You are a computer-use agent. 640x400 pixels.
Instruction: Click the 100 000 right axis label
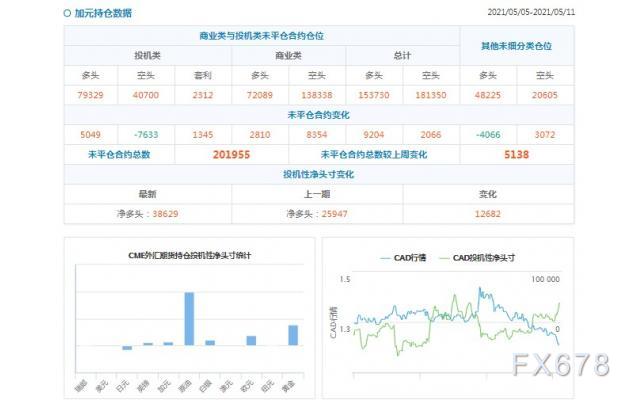(x=545, y=279)
